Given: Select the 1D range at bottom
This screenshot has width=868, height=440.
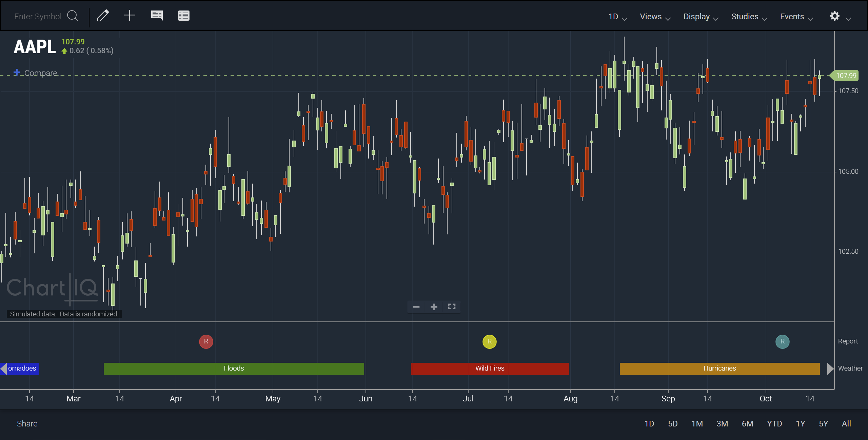Looking at the screenshot, I should [649, 424].
